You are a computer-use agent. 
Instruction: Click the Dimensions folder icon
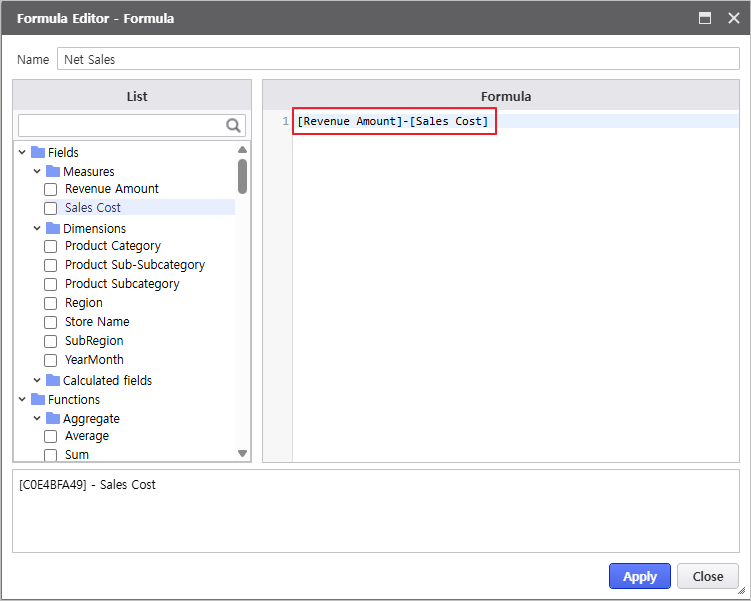(53, 228)
